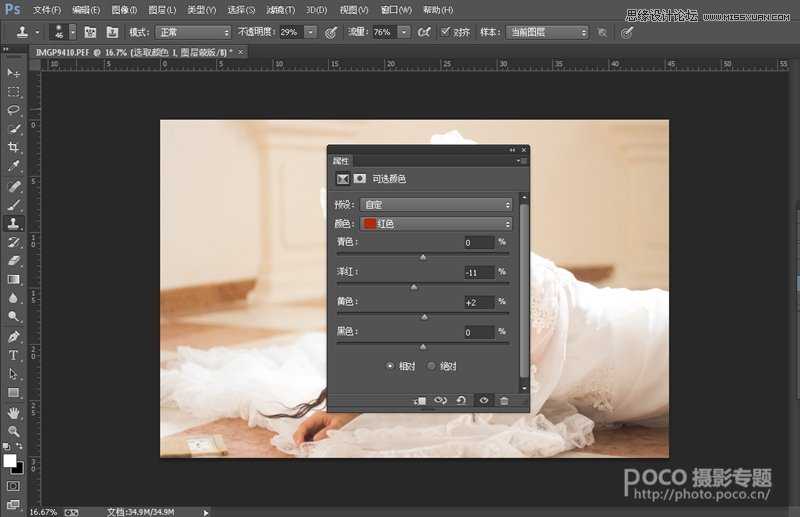Toggle the 对齐 (Aligned) checkbox
The height and width of the screenshot is (517, 800).
[x=445, y=32]
